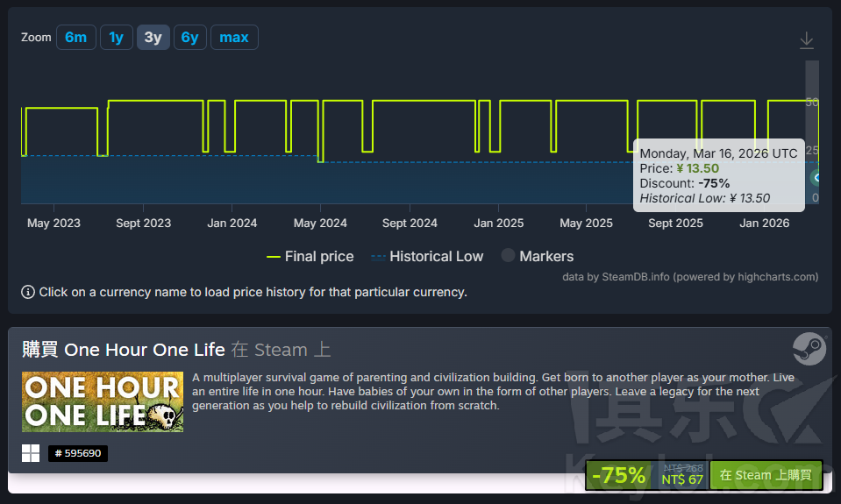Click the app ID #595690 badge
The width and height of the screenshot is (841, 504).
(x=78, y=453)
